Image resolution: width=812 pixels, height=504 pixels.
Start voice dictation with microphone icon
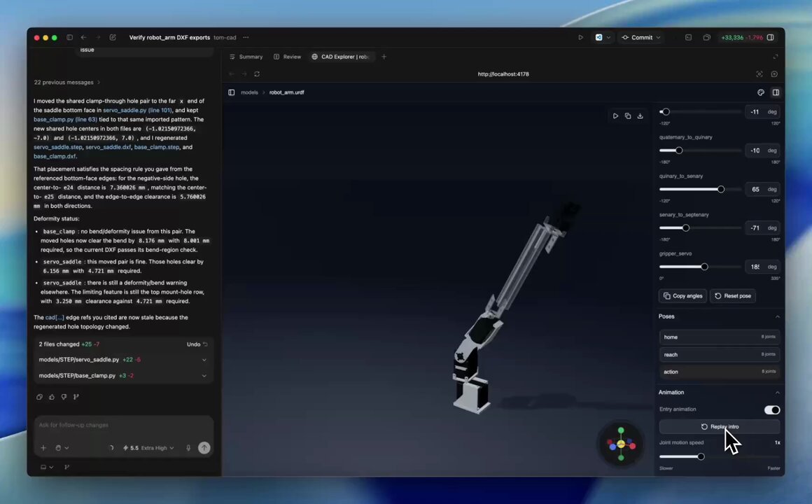coord(188,447)
